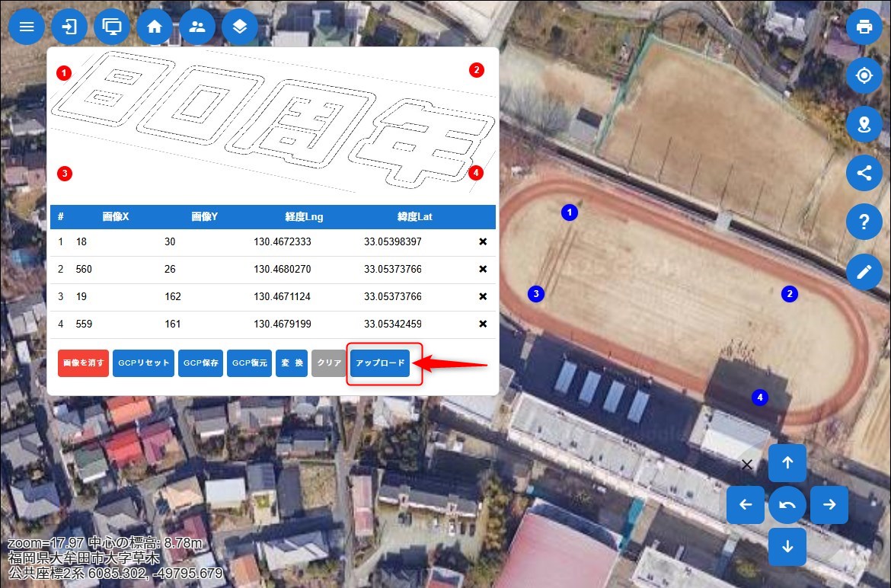Click the printer icon
This screenshot has height=588, width=891.
[864, 27]
